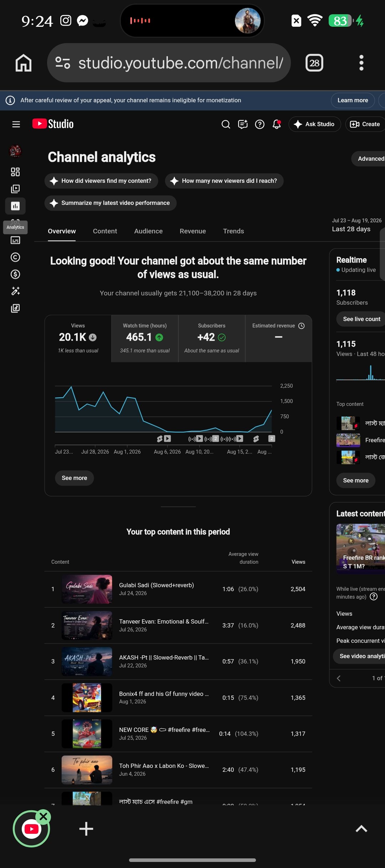Open Tanveer Evan Emotional & Soulful thumbnail
This screenshot has width=385, height=868.
tap(87, 625)
